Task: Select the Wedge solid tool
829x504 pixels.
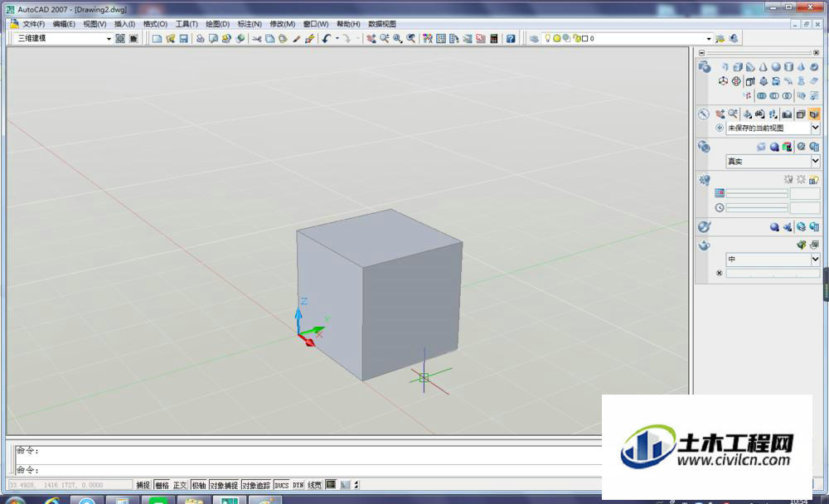Action: click(750, 67)
